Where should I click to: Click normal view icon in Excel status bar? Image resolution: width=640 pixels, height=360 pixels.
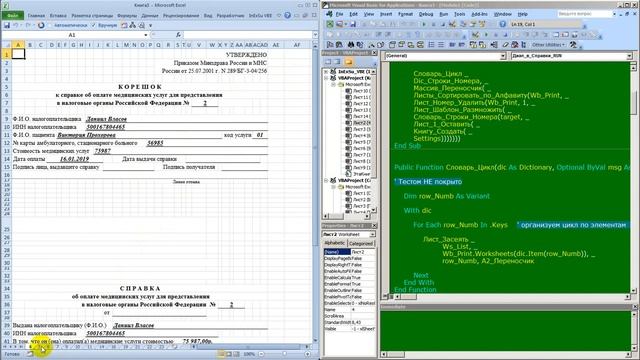coord(221,354)
